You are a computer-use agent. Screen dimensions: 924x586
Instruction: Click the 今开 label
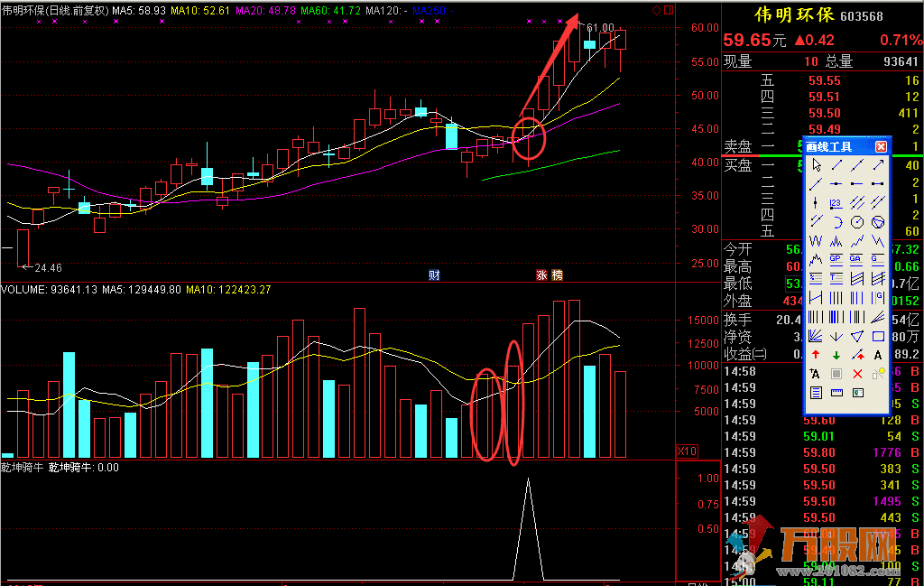pos(738,249)
